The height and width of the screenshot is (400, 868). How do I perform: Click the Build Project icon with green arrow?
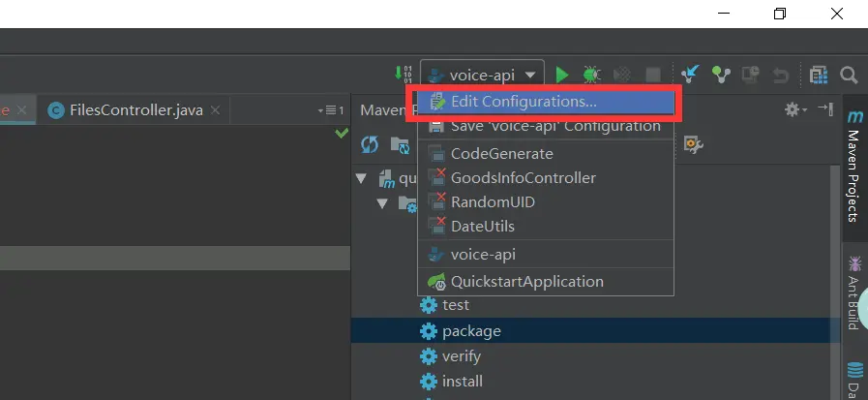coord(403,75)
